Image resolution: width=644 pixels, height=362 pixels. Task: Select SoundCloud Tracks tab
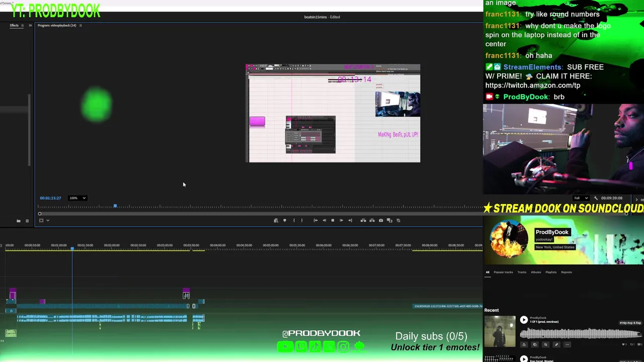pos(522,272)
